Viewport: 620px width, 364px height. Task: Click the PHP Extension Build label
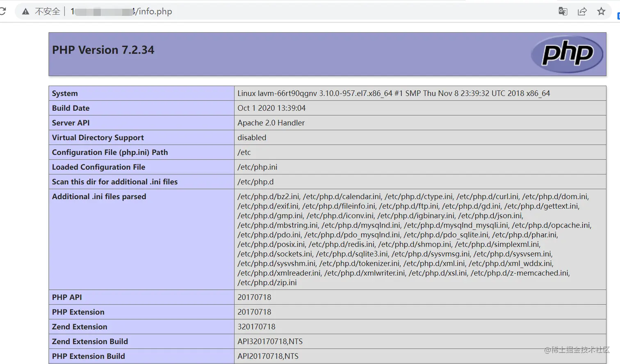coord(89,357)
